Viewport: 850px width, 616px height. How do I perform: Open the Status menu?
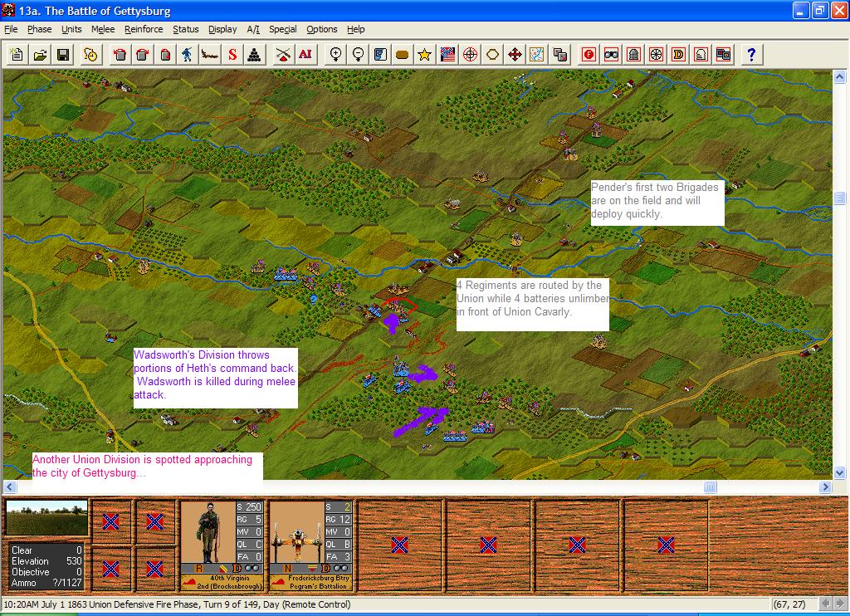pos(185,29)
